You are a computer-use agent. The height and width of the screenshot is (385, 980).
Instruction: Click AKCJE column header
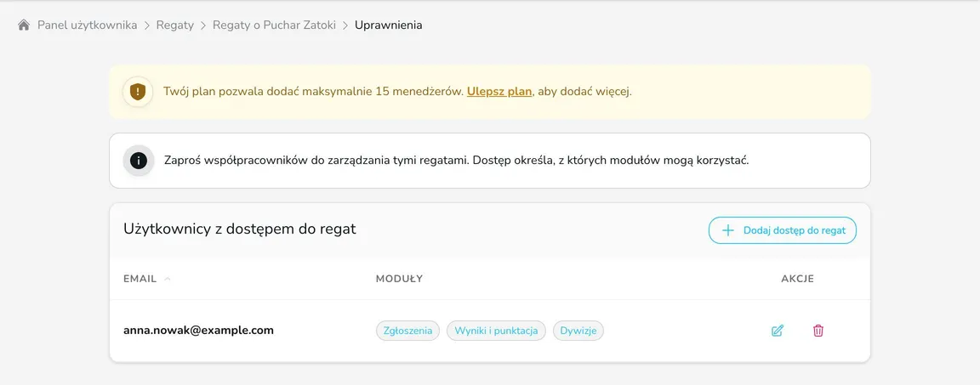click(x=797, y=279)
